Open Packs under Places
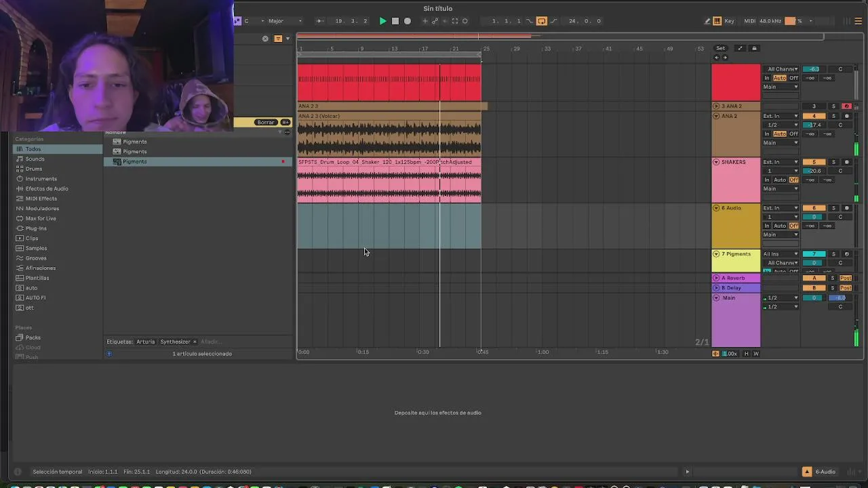Screen dimensions: 868x488 click(33, 338)
